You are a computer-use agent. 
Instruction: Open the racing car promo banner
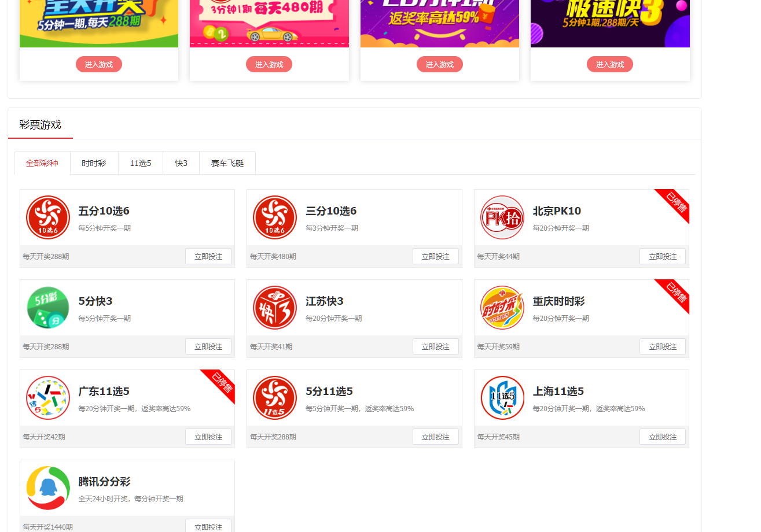[x=269, y=23]
